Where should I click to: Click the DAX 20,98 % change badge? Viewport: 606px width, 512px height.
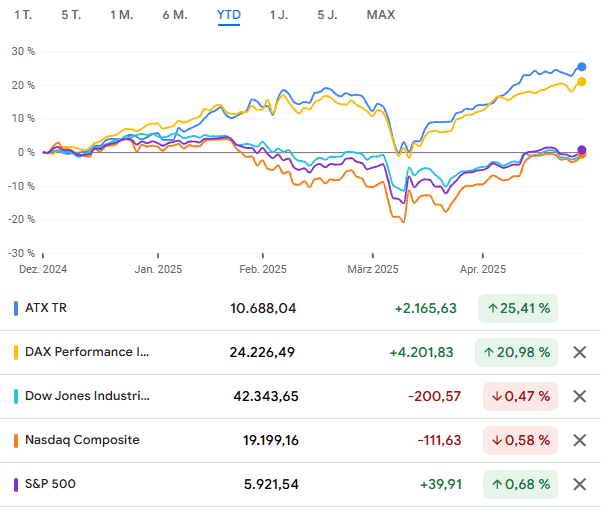click(x=516, y=352)
